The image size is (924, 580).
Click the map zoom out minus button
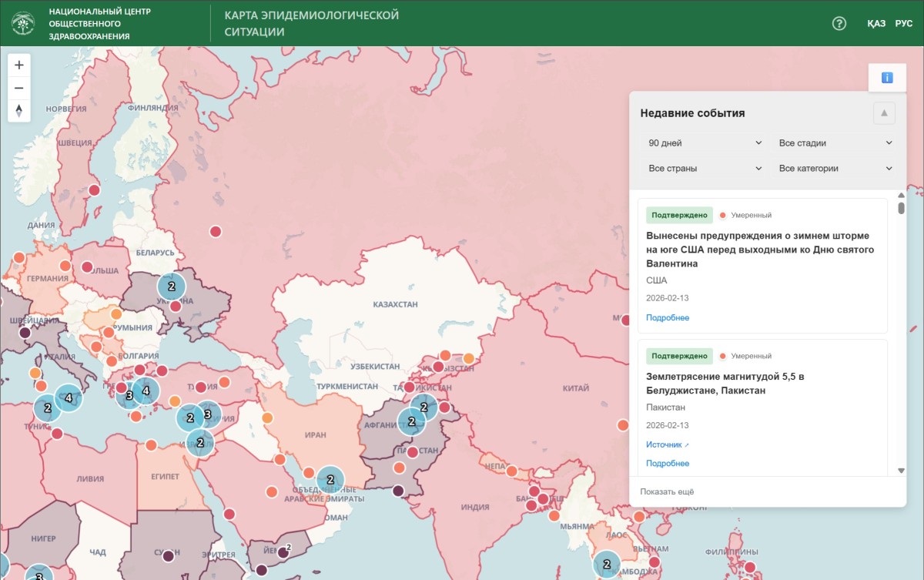tap(19, 88)
